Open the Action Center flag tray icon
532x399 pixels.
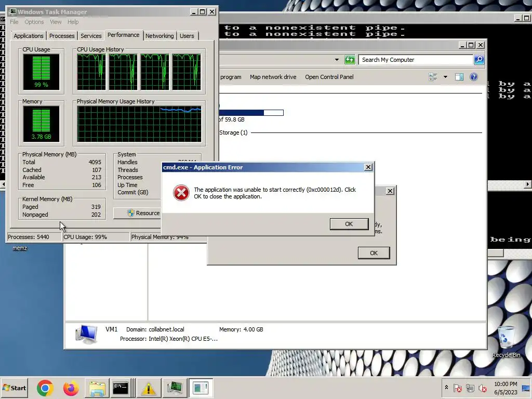tap(457, 388)
